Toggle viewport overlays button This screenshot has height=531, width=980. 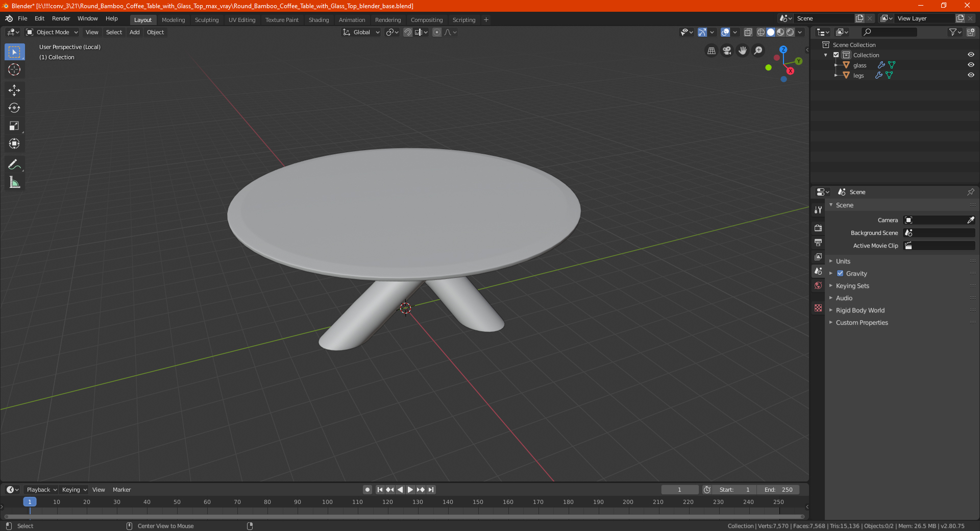(x=725, y=32)
